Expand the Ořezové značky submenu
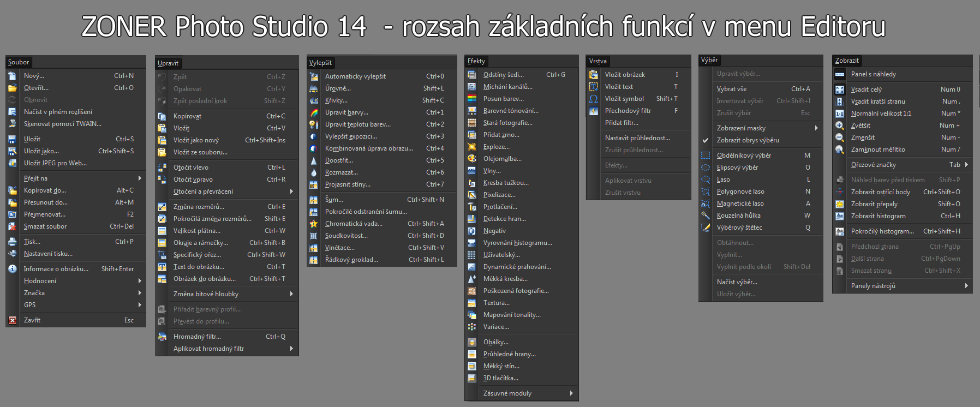 (x=966, y=165)
